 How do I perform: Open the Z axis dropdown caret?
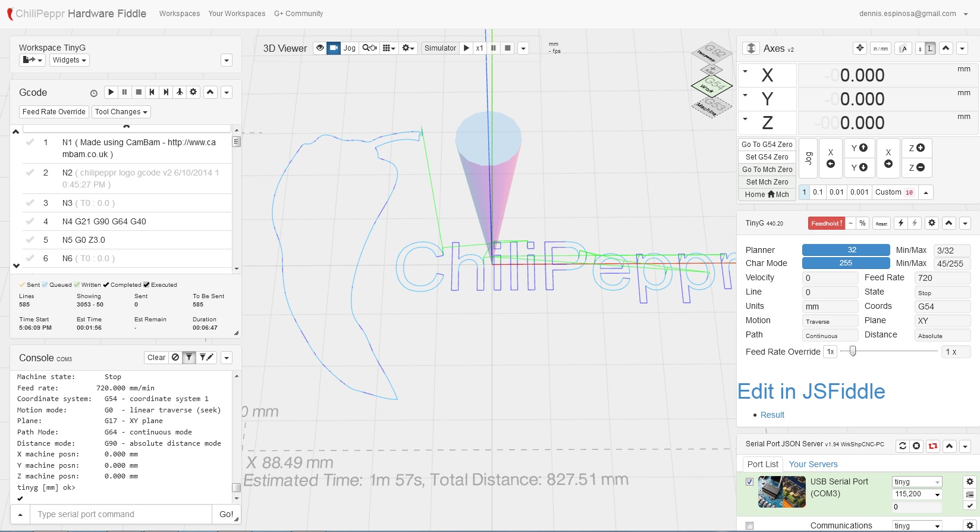click(745, 119)
